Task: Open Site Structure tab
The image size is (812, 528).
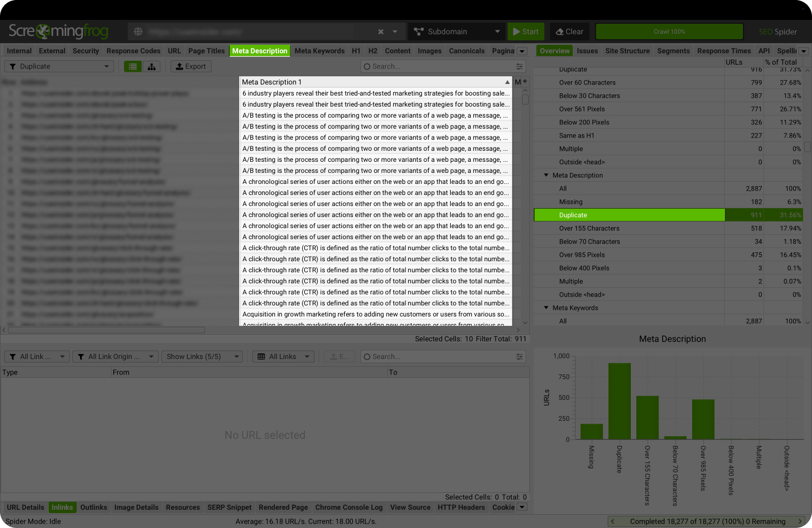Action: (x=628, y=51)
